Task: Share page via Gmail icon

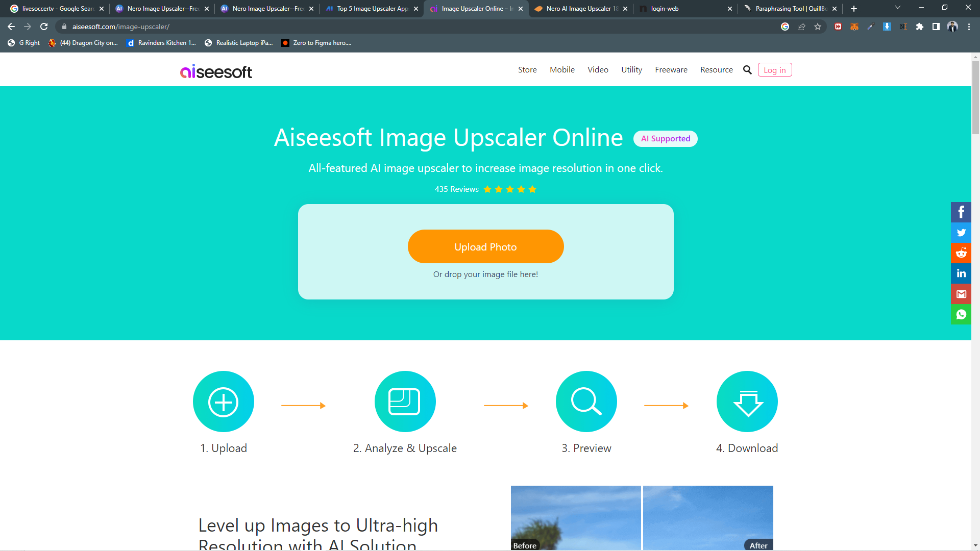Action: pyautogui.click(x=961, y=294)
